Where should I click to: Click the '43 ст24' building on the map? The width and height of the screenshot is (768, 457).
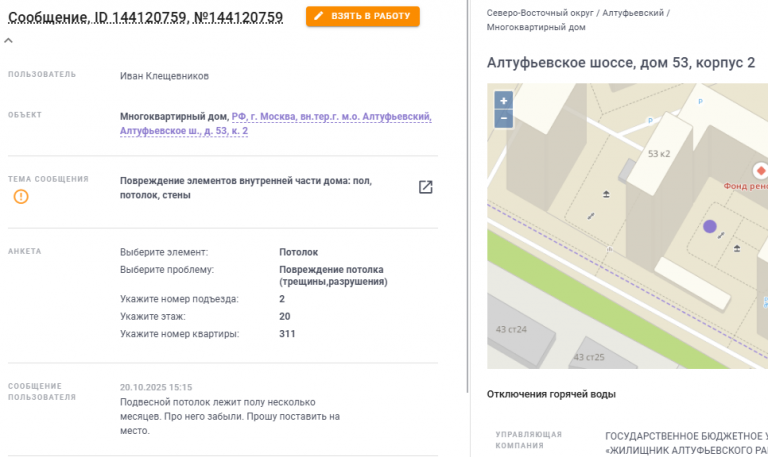(511, 330)
